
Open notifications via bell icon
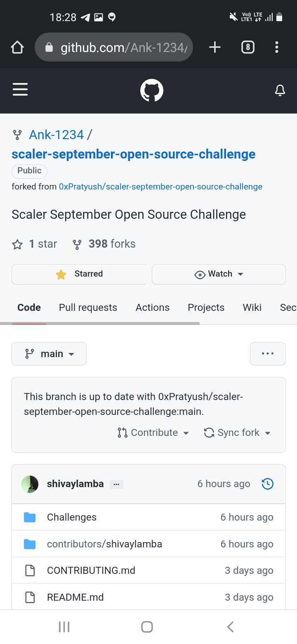(280, 90)
